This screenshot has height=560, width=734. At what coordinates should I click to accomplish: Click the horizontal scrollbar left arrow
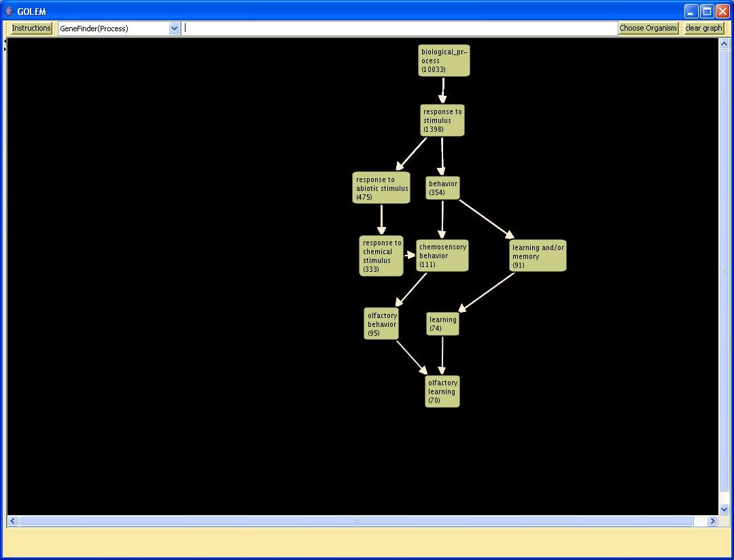point(12,521)
